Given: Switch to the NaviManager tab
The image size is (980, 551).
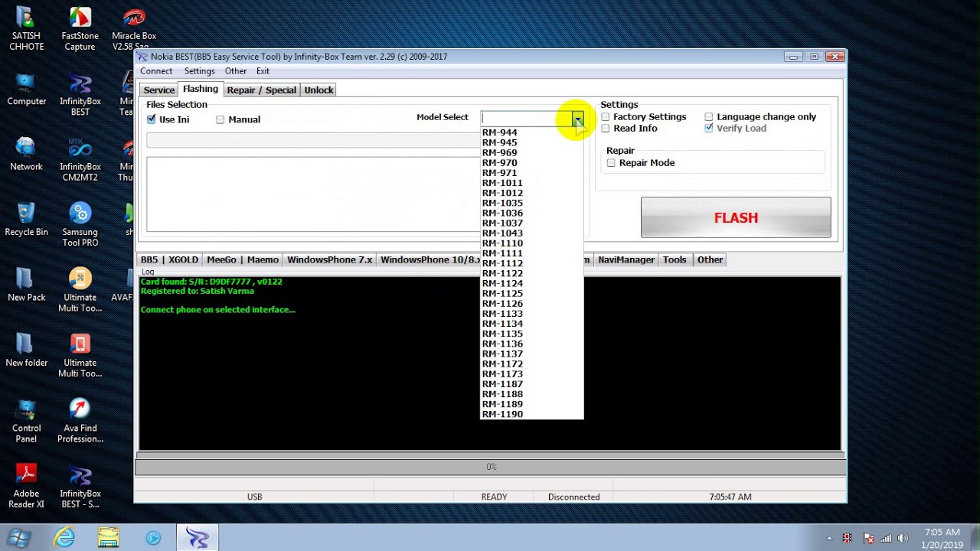Looking at the screenshot, I should click(626, 260).
